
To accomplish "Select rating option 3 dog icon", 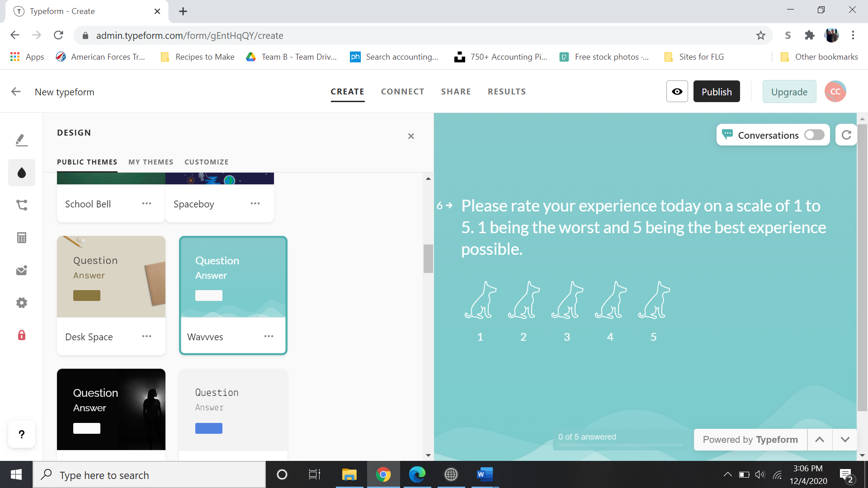I will pyautogui.click(x=567, y=300).
